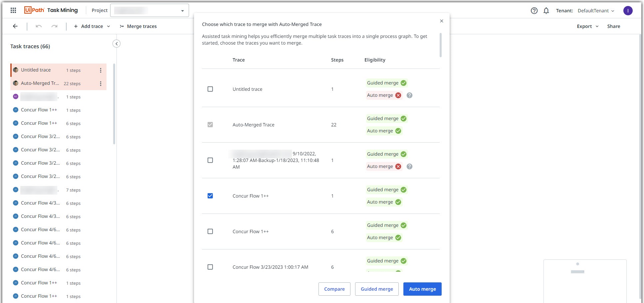Open options menu for Untitled trace
The height and width of the screenshot is (303, 644).
pyautogui.click(x=101, y=70)
